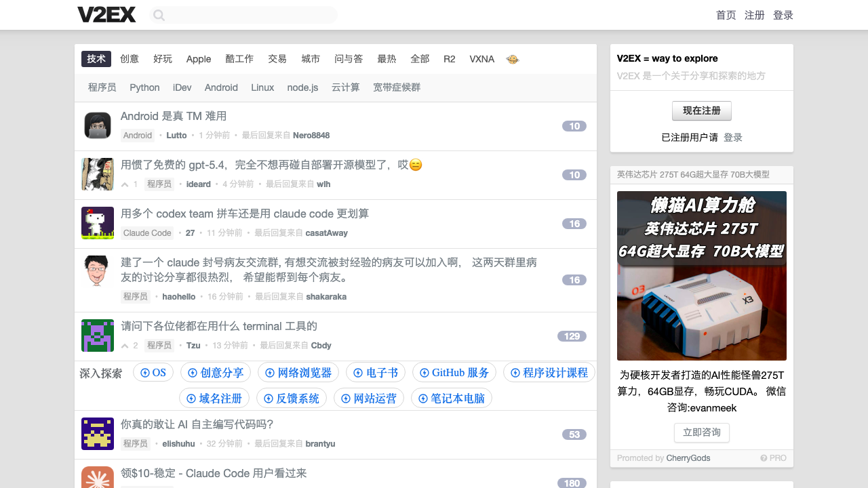Open 注册 in top navigation
868x488 pixels.
coord(755,15)
